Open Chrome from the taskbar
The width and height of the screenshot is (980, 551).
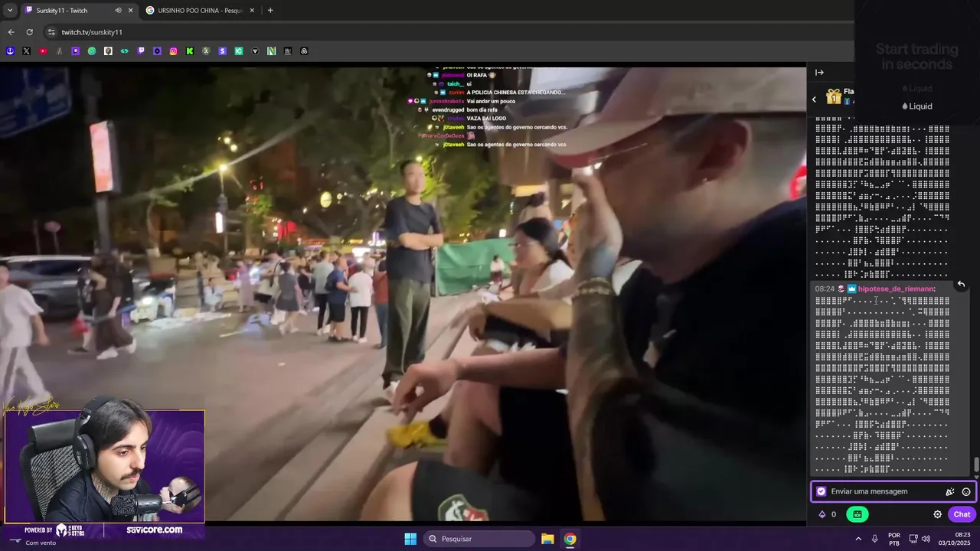pyautogui.click(x=570, y=539)
